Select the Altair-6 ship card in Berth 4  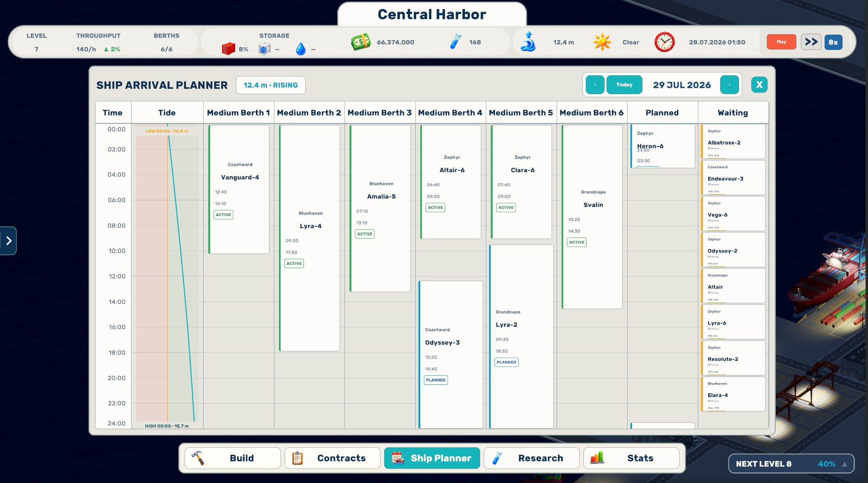click(x=451, y=182)
